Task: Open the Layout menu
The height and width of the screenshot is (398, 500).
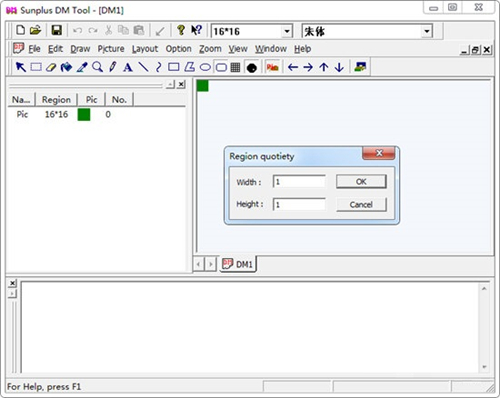Action: click(x=145, y=49)
